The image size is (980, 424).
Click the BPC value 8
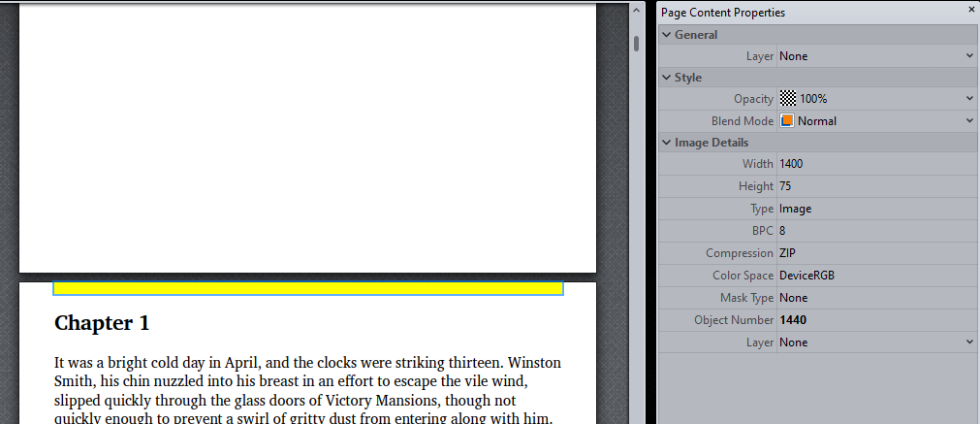[x=782, y=231]
